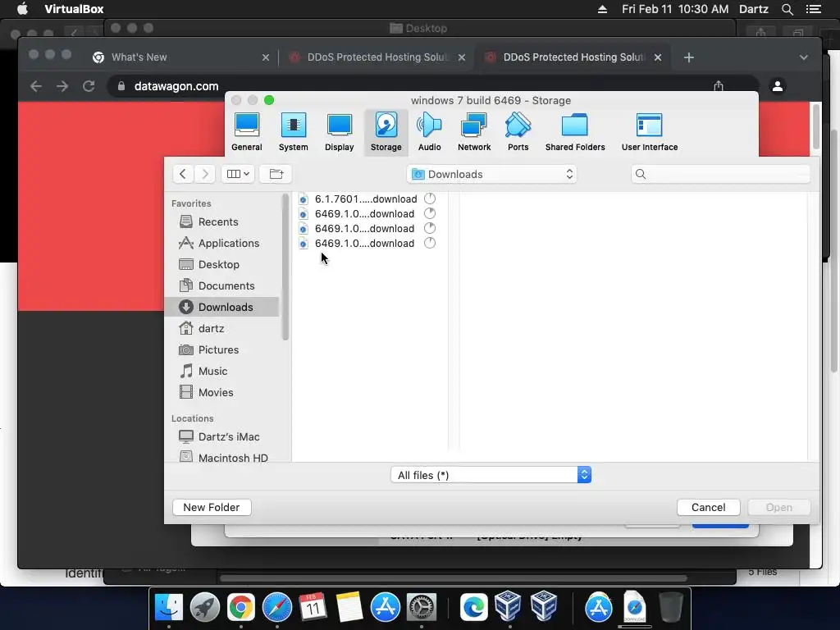
Task: Click the file dialog search field
Action: pos(720,174)
